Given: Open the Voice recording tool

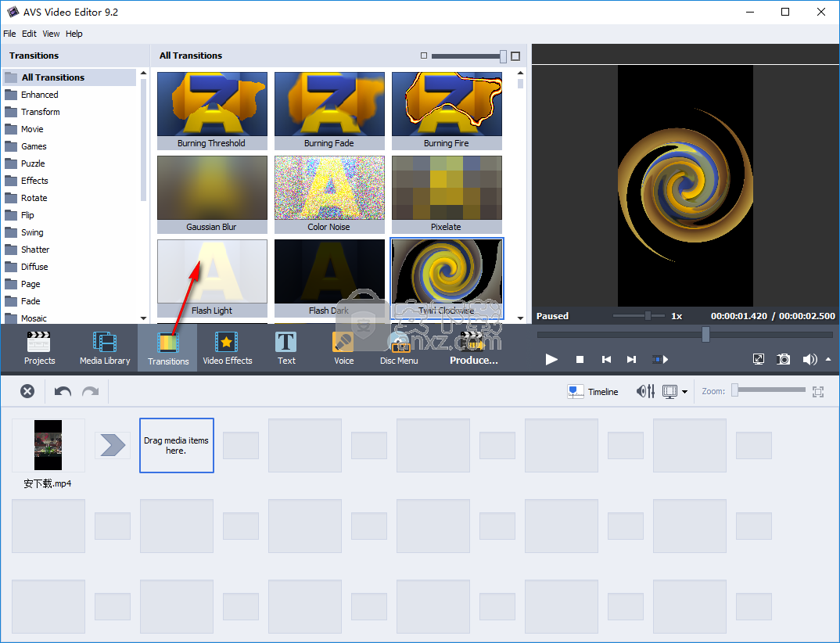Looking at the screenshot, I should (343, 348).
